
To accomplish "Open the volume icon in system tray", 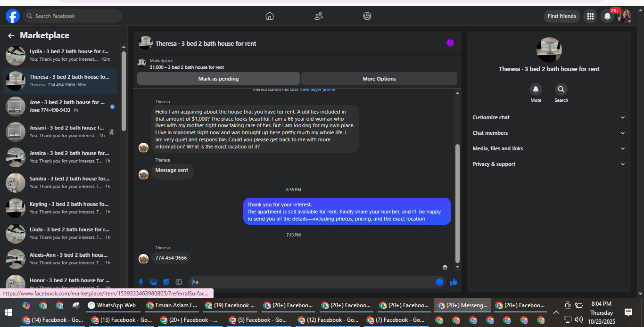I will pyautogui.click(x=579, y=319).
